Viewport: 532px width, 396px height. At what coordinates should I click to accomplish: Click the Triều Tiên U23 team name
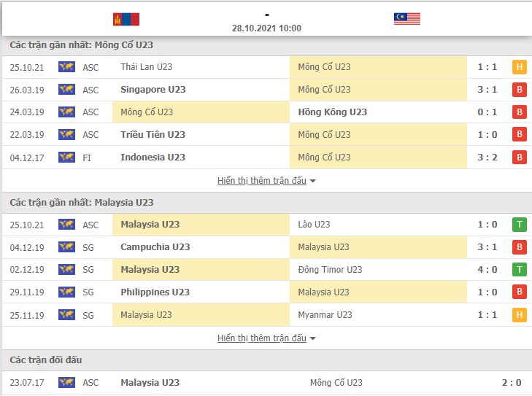(153, 135)
